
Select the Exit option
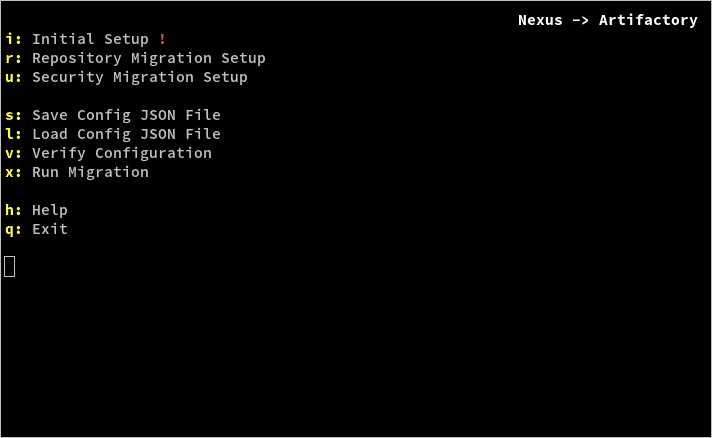pos(50,229)
